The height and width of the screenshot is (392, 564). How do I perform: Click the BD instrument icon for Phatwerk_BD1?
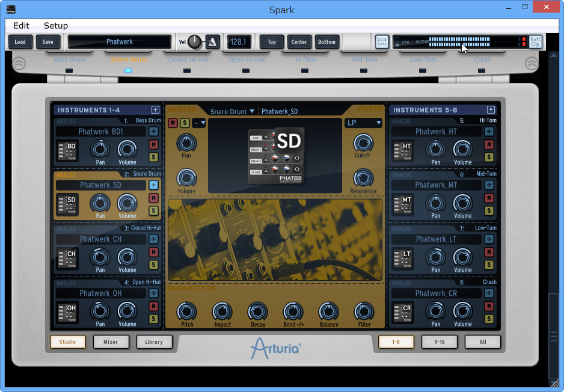pyautogui.click(x=67, y=151)
